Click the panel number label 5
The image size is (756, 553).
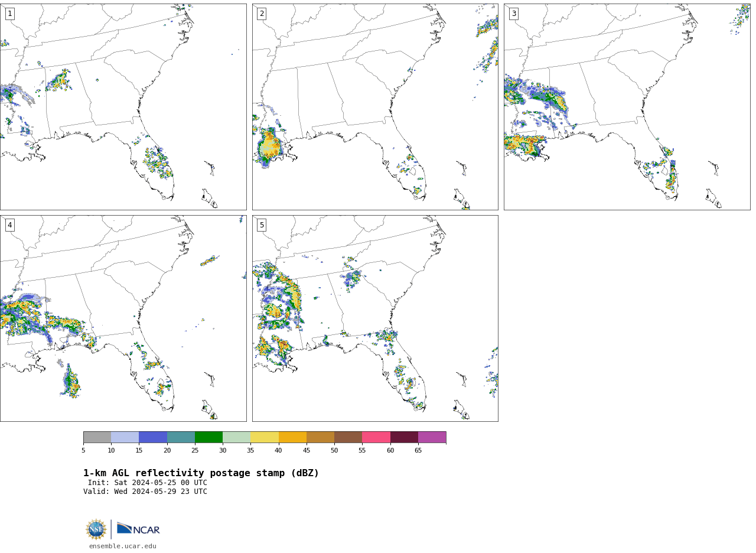(x=262, y=225)
